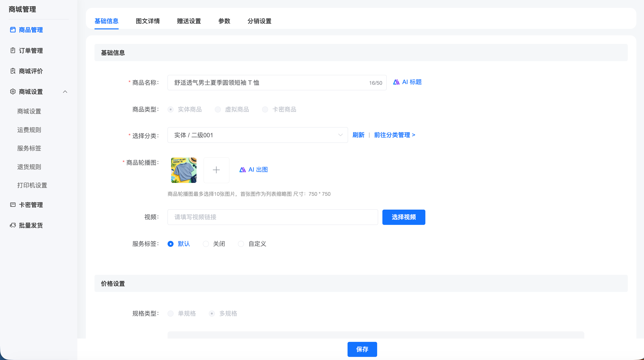The height and width of the screenshot is (360, 644).
Task: Select 默认 for 服务标签
Action: pos(170,244)
